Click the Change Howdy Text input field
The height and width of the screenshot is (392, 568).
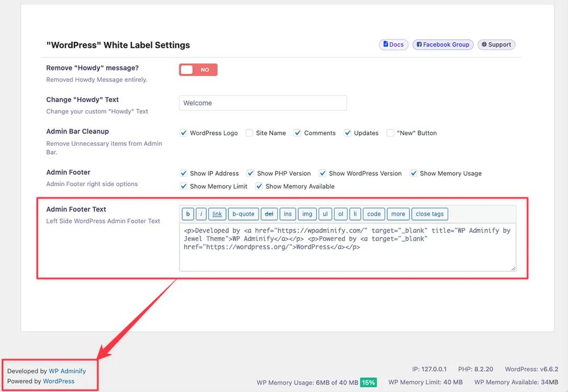262,103
